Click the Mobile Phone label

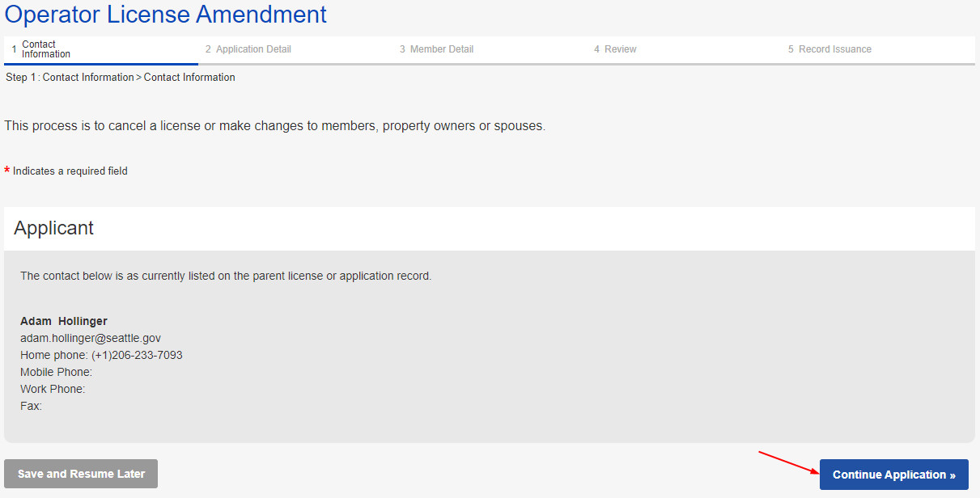click(x=56, y=372)
